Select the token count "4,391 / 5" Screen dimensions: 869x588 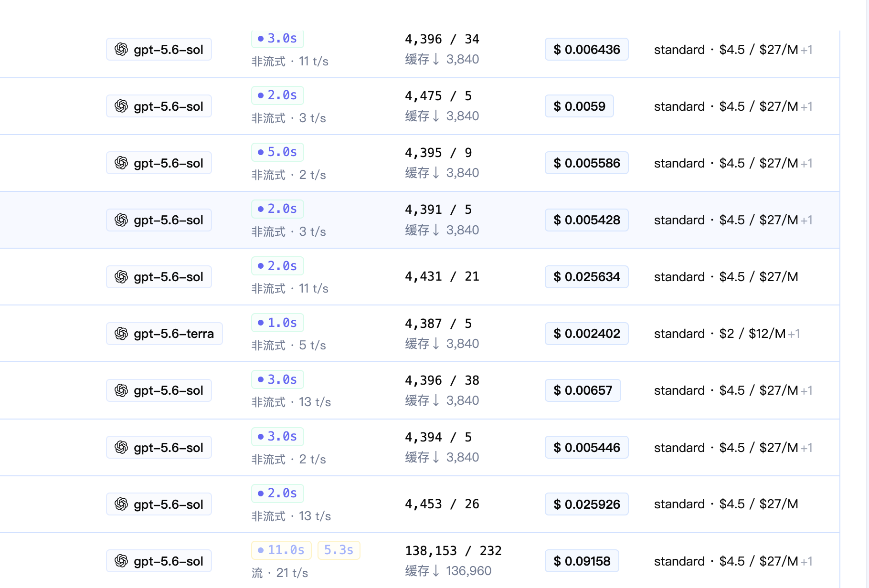[x=438, y=210]
